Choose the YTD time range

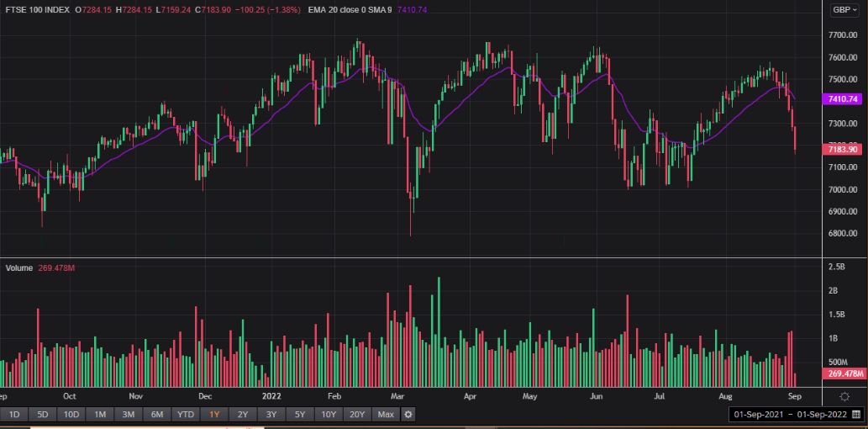coord(186,415)
